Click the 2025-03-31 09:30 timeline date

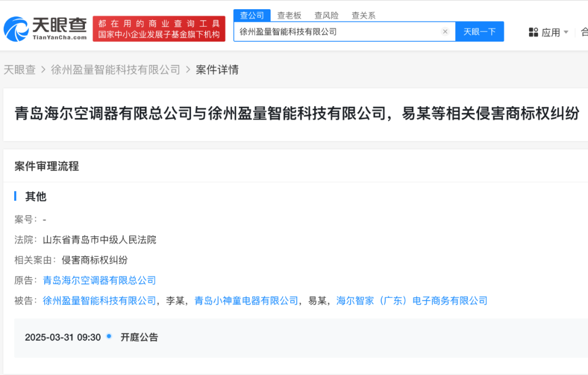[x=63, y=337]
